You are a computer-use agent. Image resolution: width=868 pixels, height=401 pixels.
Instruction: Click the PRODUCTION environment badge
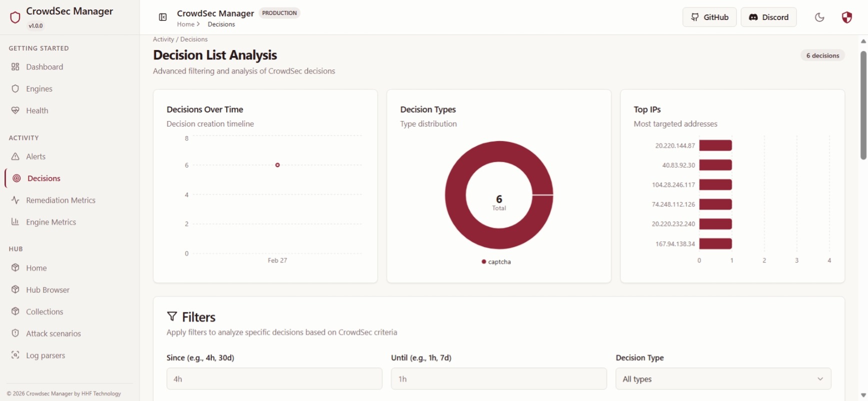279,13
